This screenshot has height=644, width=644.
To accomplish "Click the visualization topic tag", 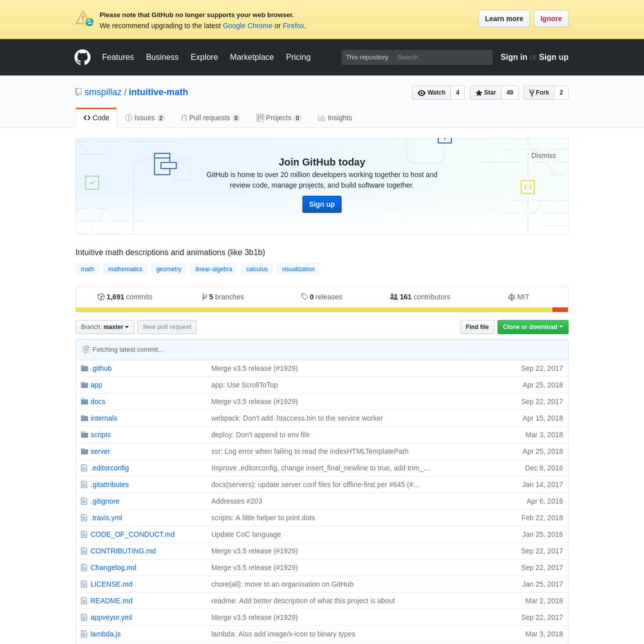I will pos(298,269).
